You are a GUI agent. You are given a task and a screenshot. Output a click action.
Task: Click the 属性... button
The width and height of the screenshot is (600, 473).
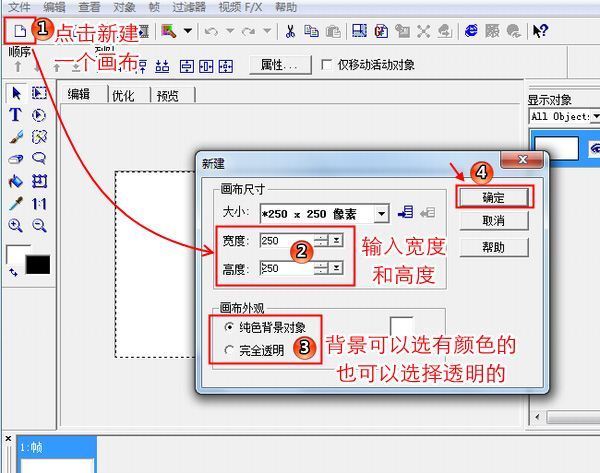click(x=279, y=65)
